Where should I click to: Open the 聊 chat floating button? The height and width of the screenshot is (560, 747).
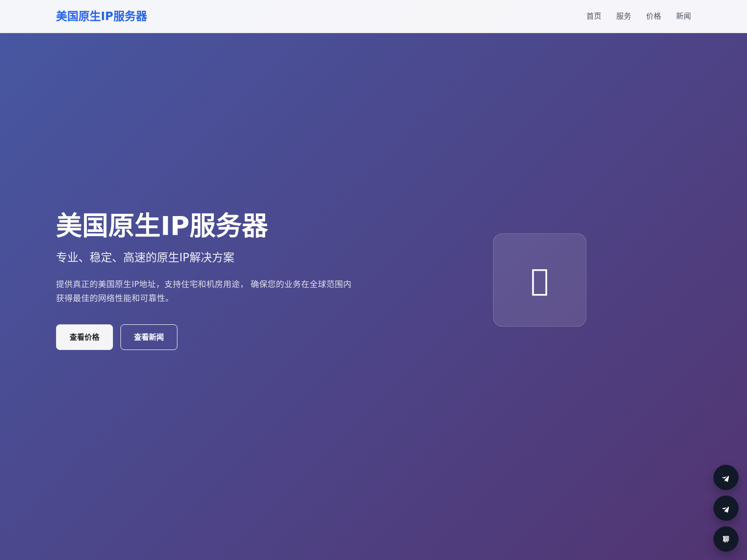pyautogui.click(x=726, y=539)
